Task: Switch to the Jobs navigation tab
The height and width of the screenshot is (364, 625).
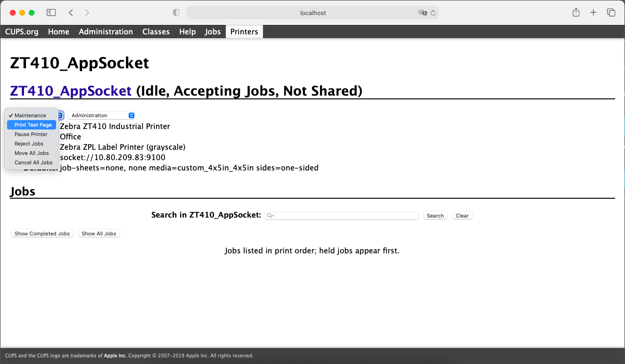Action: click(213, 32)
